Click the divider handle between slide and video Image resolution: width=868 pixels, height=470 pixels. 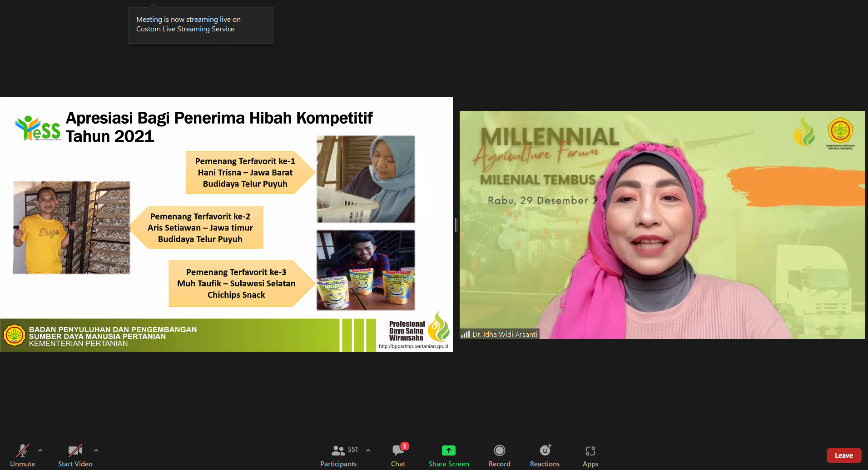(x=456, y=225)
